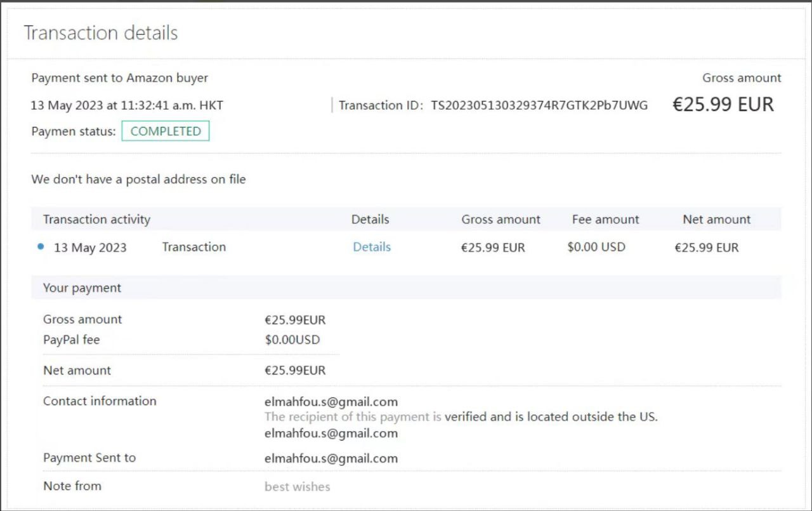
Task: Click the PayPal fee $0.00USD value
Action: (x=292, y=340)
